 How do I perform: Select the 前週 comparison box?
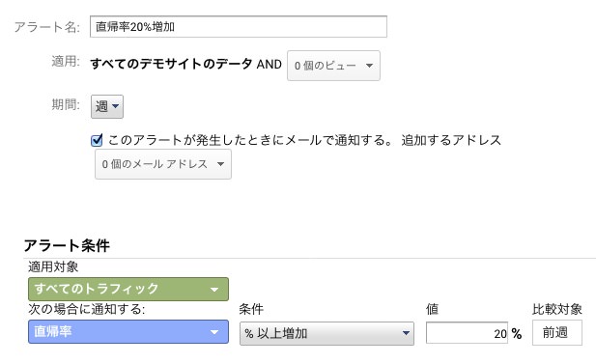(556, 332)
